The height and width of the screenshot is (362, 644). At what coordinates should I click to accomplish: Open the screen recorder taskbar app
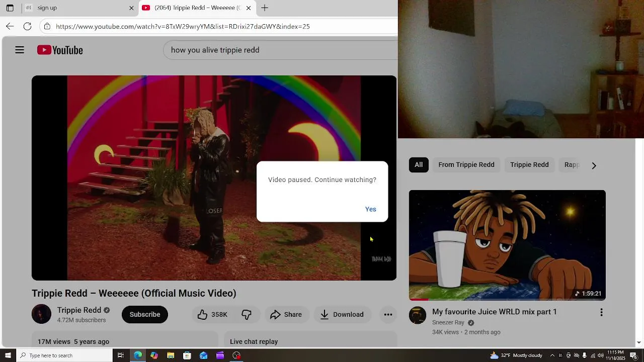(x=237, y=355)
